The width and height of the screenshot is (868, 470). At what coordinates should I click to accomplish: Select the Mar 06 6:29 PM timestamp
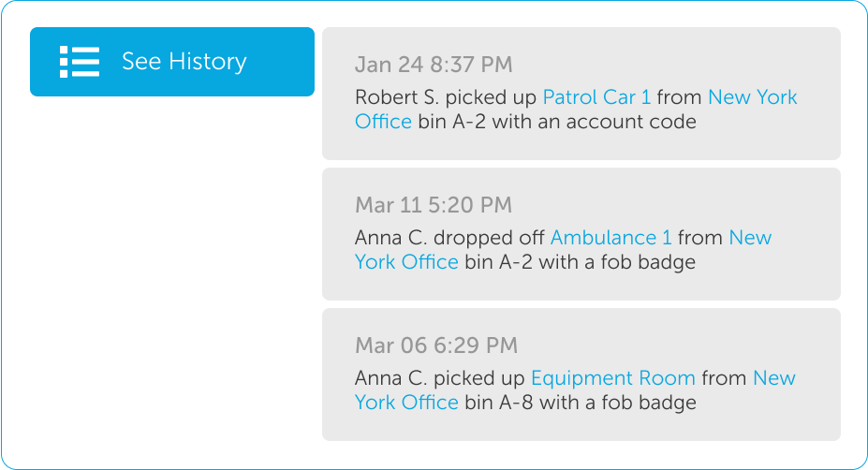(x=435, y=346)
